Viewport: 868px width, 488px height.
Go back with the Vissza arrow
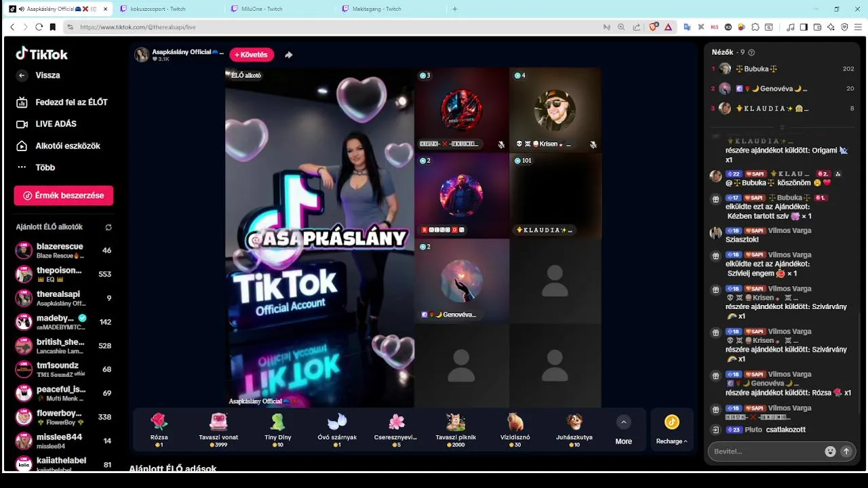coord(22,75)
